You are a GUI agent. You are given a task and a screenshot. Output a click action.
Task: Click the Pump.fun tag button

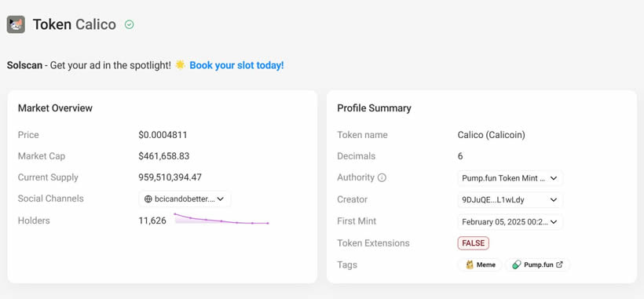pos(538,265)
